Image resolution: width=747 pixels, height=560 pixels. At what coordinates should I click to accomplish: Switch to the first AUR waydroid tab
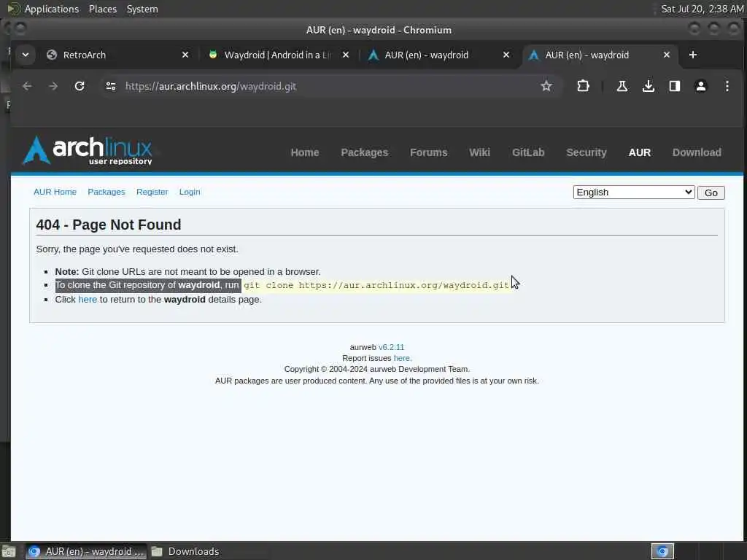438,55
